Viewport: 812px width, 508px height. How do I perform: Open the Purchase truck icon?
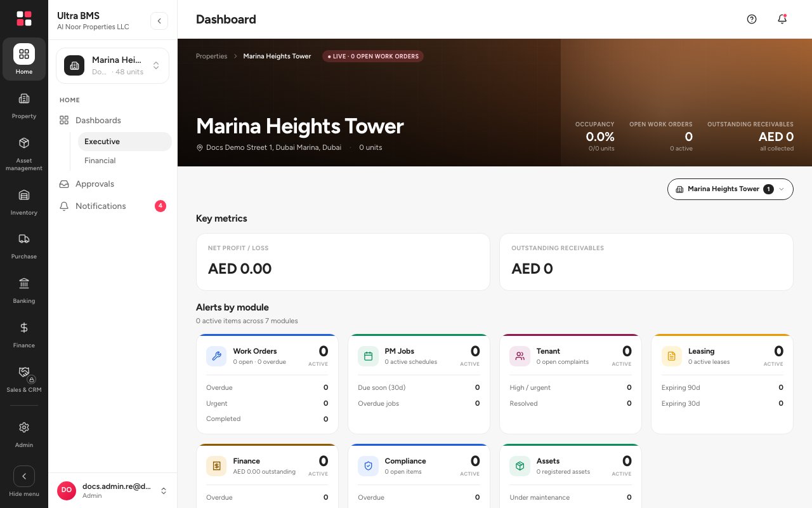tap(24, 239)
